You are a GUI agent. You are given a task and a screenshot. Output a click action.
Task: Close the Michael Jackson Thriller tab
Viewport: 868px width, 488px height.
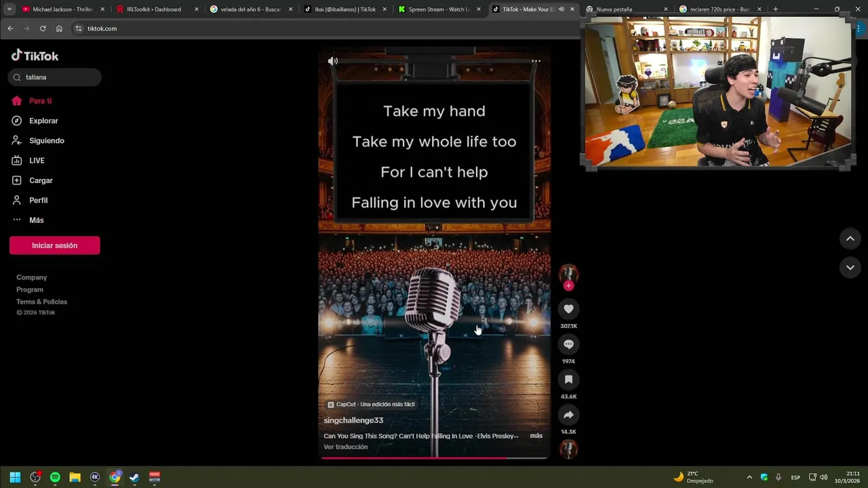[102, 9]
